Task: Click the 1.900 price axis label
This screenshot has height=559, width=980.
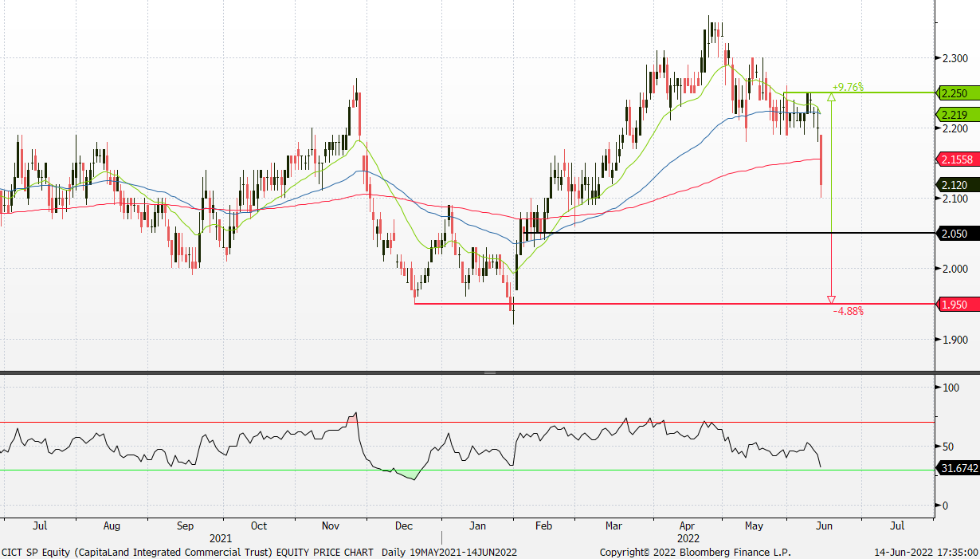Action: (955, 340)
